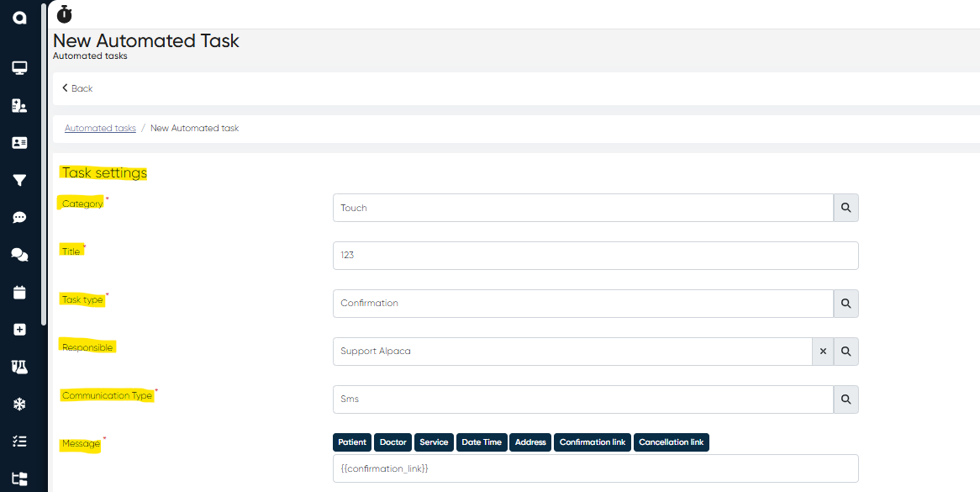Open the calendar icon in sidebar

click(x=19, y=293)
